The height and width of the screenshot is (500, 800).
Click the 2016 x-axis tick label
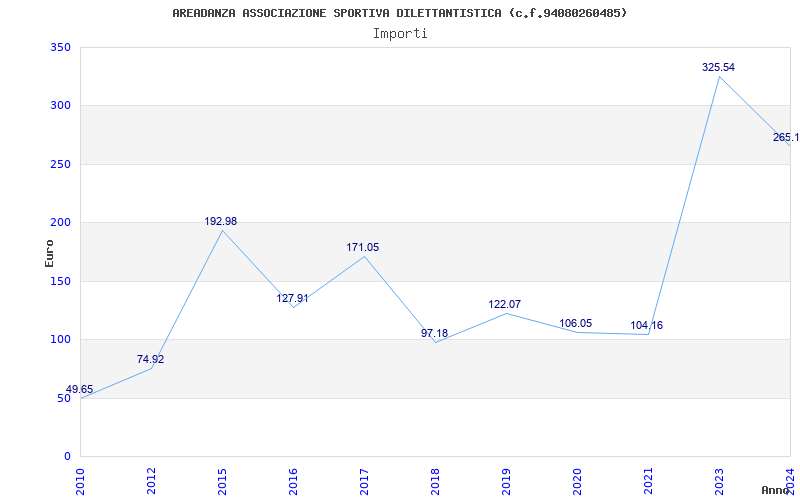click(x=293, y=481)
